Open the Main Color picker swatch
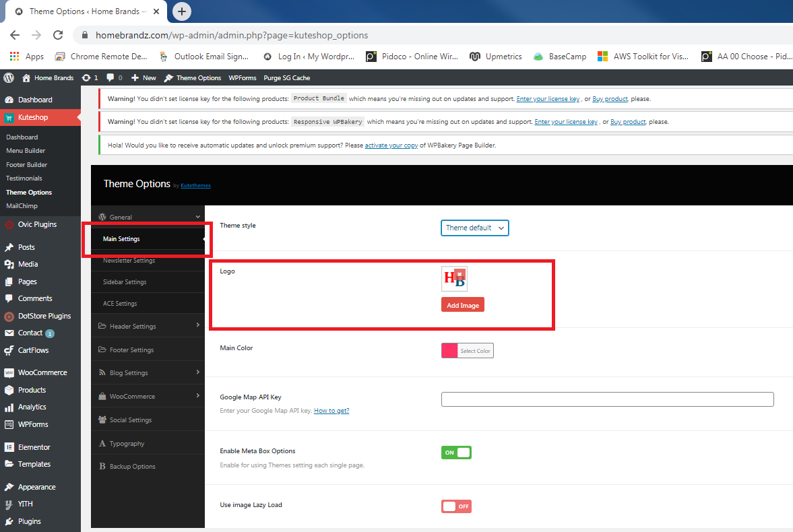 tap(449, 350)
